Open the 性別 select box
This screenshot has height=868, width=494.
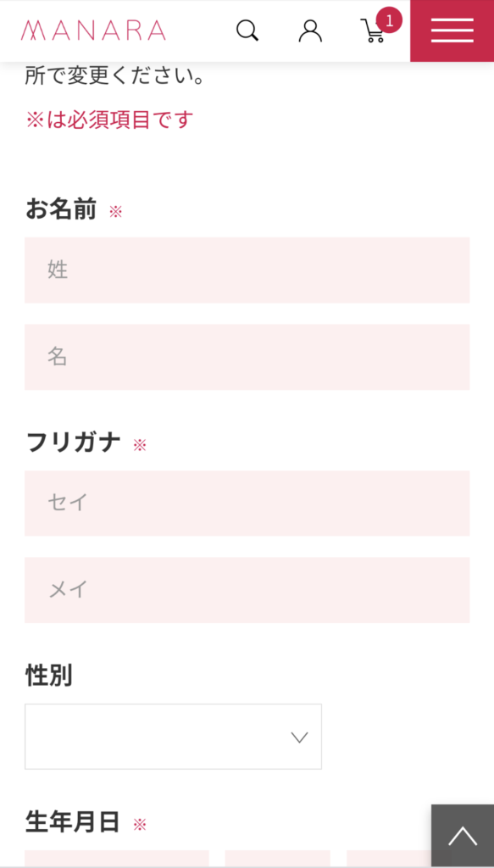pyautogui.click(x=173, y=737)
